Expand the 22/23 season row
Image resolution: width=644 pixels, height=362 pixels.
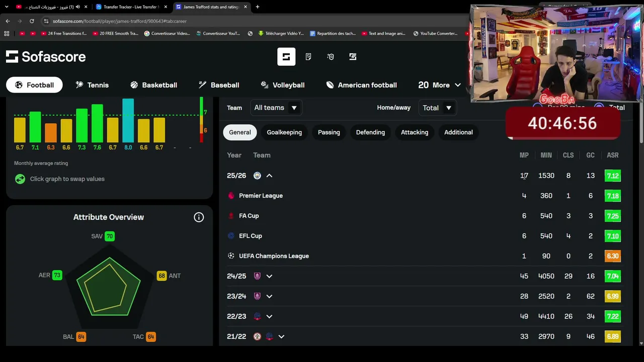(x=269, y=316)
